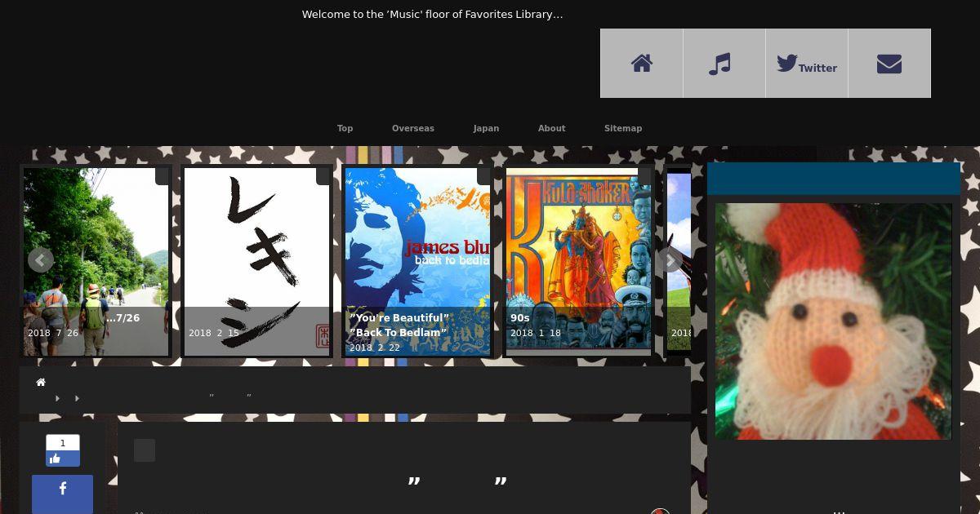Image resolution: width=980 pixels, height=514 pixels.
Task: Click the "…7/26" card title
Action: 123,318
